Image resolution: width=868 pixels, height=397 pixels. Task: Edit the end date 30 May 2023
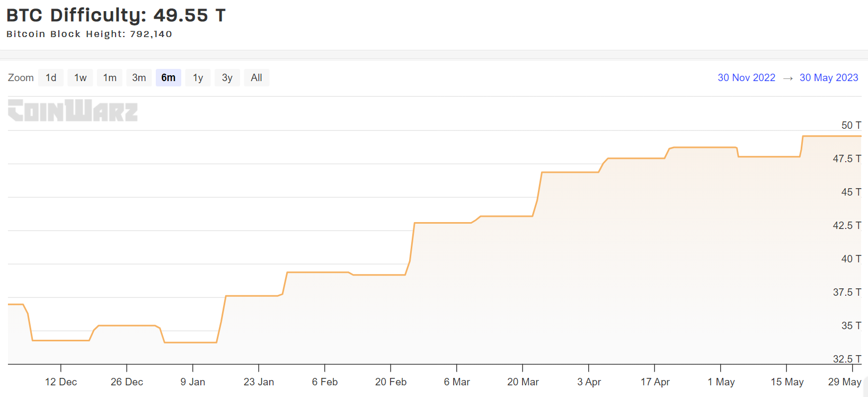829,78
